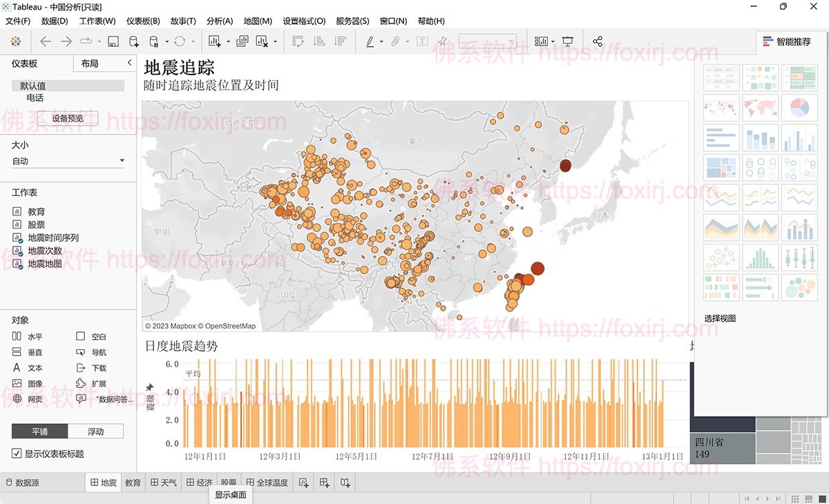Click the Save toolbar icon
Viewport: 829px width, 504px height.
point(113,41)
